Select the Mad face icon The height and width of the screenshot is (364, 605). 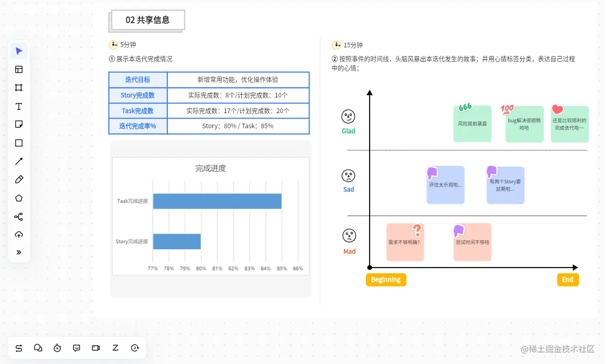point(349,236)
